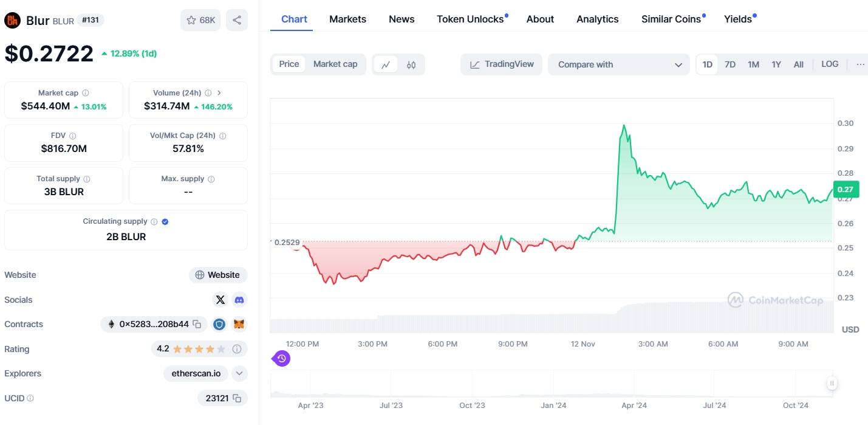This screenshot has height=425, width=868.
Task: Click the Blur coin logo icon
Action: click(x=12, y=20)
